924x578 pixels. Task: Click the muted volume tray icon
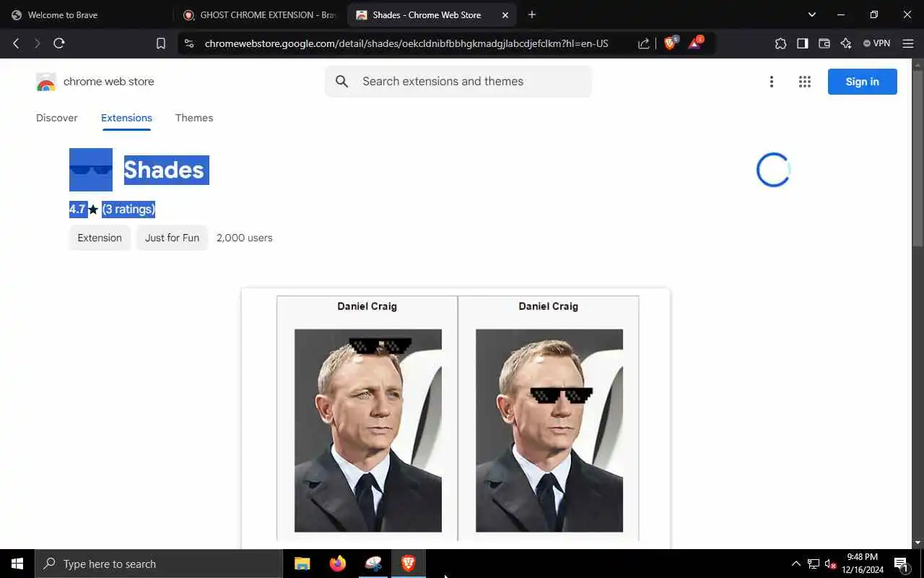pos(830,564)
